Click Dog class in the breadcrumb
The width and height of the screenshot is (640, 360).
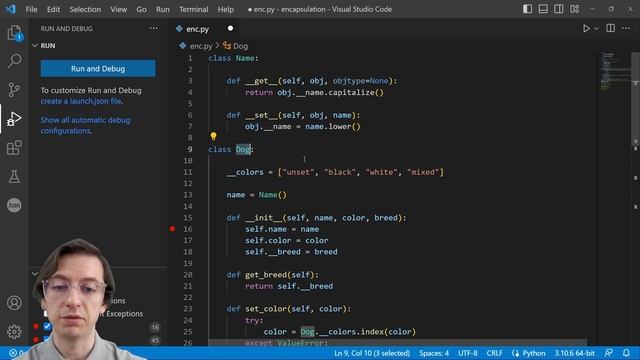240,46
